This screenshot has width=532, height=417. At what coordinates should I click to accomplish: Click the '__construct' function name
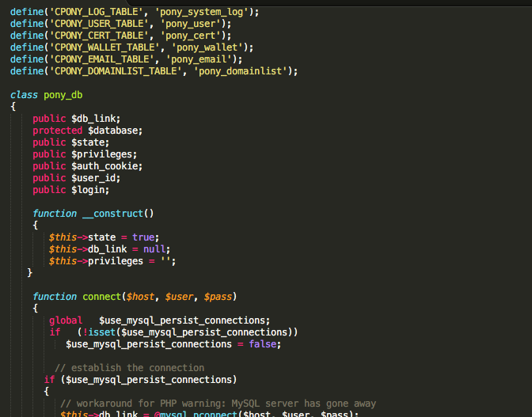113,214
